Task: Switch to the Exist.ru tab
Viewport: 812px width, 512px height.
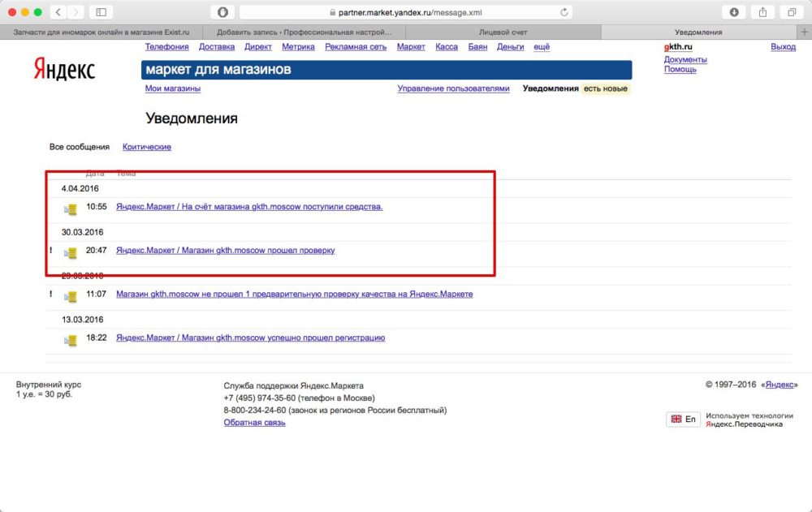Action: 101,32
